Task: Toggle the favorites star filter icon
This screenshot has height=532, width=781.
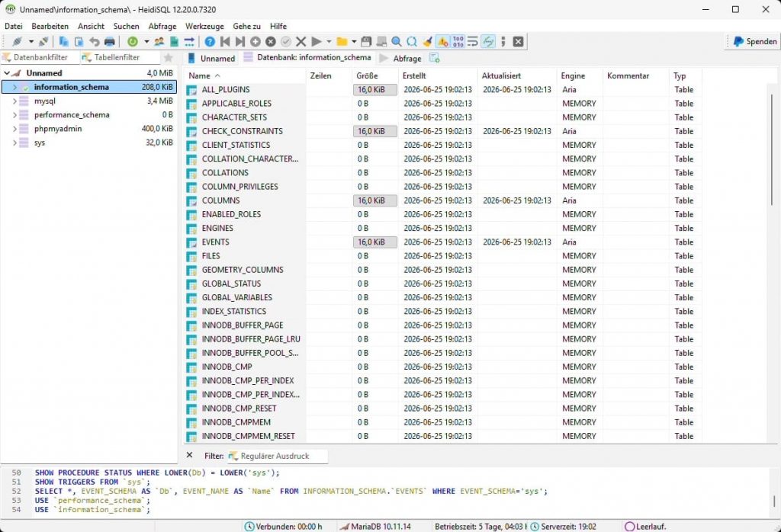Action: [169, 58]
